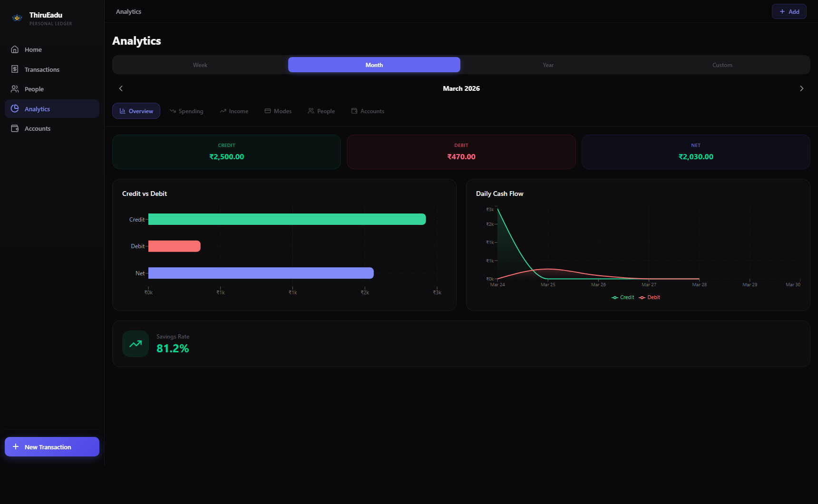The image size is (818, 504).
Task: Select the Home icon in the sidebar
Action: pyautogui.click(x=15, y=49)
